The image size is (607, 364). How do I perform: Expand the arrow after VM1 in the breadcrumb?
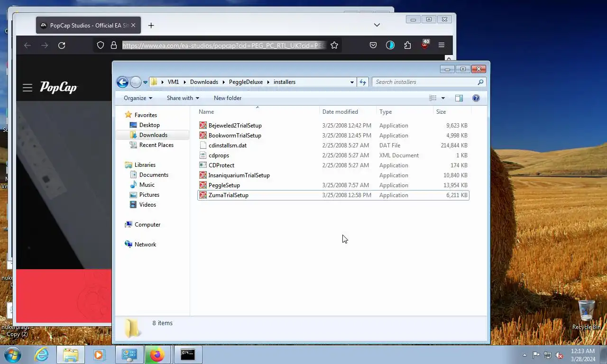coord(185,82)
